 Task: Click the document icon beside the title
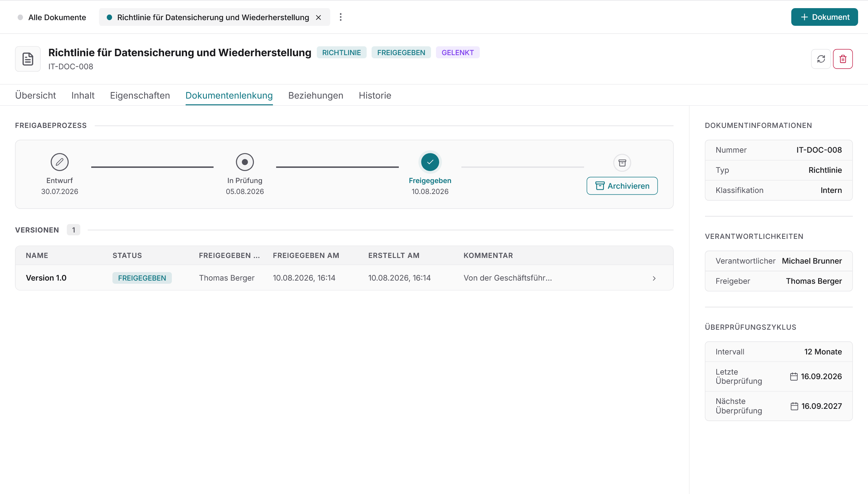28,59
